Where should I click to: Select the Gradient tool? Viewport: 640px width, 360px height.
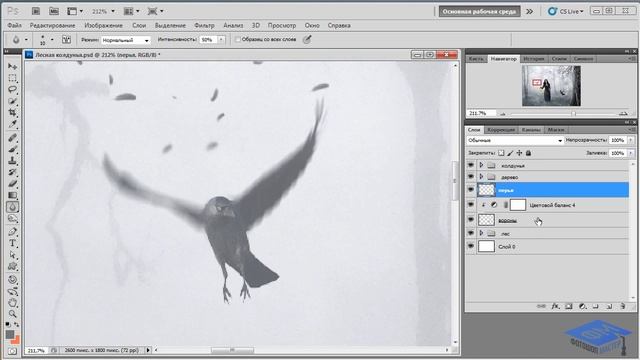pyautogui.click(x=13, y=195)
